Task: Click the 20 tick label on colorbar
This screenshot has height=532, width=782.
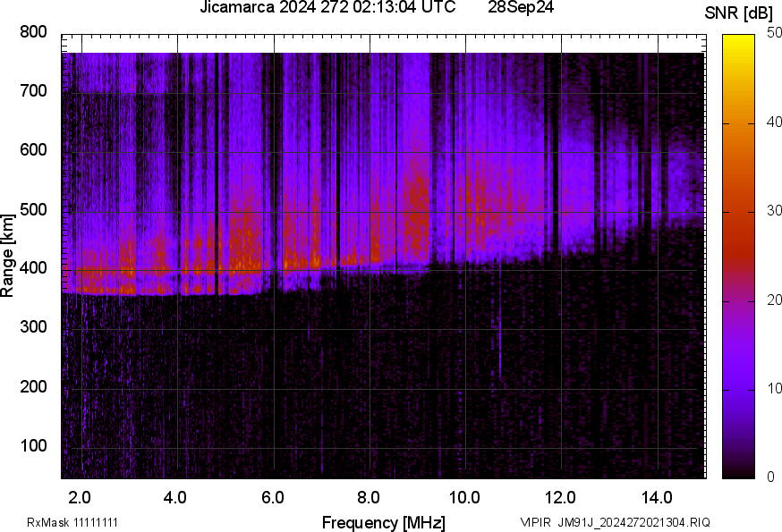Action: pos(774,300)
